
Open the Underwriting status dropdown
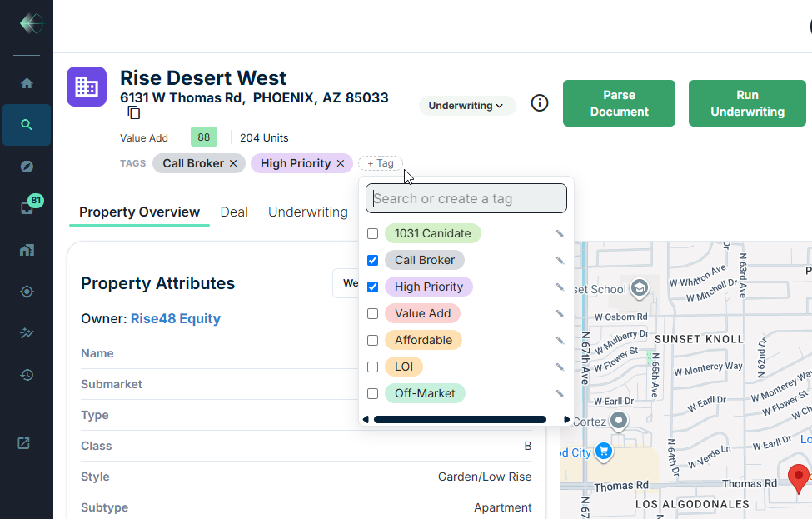click(466, 106)
